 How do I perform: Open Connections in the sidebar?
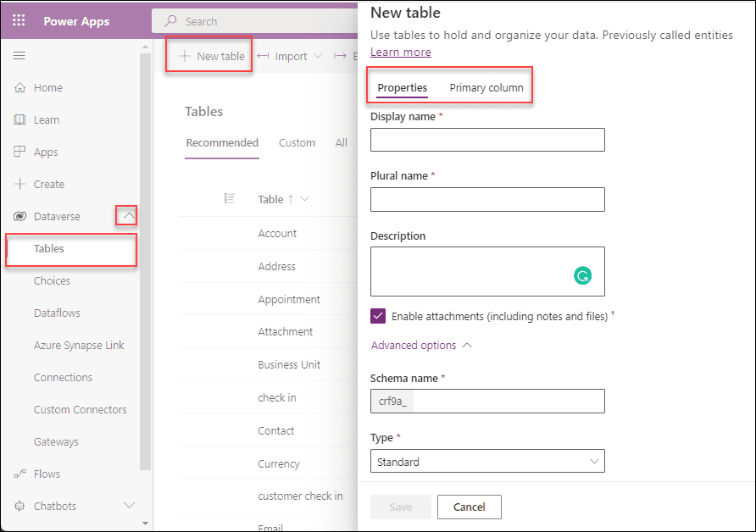pos(64,377)
